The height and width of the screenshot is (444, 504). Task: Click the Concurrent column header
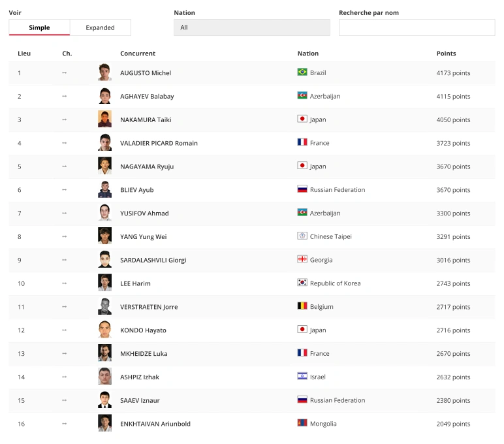(138, 54)
